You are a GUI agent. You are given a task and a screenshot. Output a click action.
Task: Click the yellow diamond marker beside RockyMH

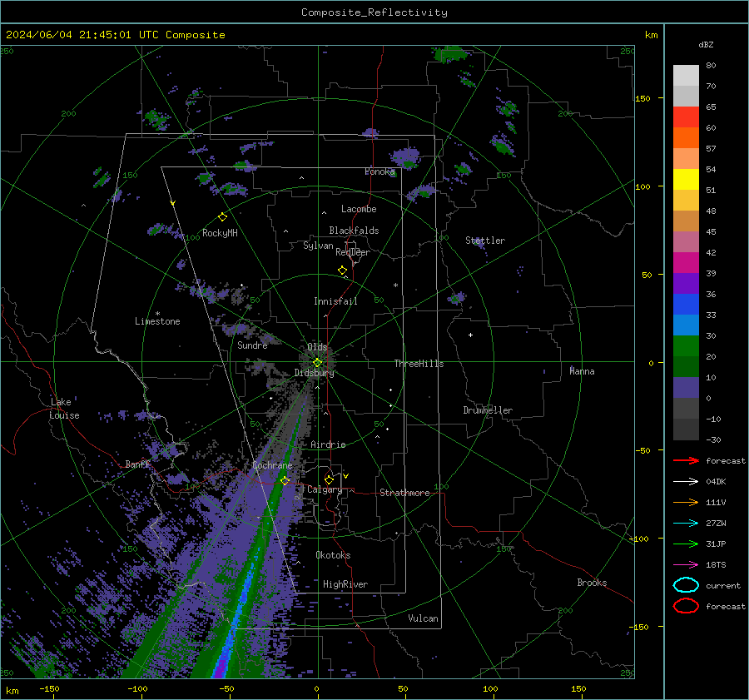tap(222, 217)
